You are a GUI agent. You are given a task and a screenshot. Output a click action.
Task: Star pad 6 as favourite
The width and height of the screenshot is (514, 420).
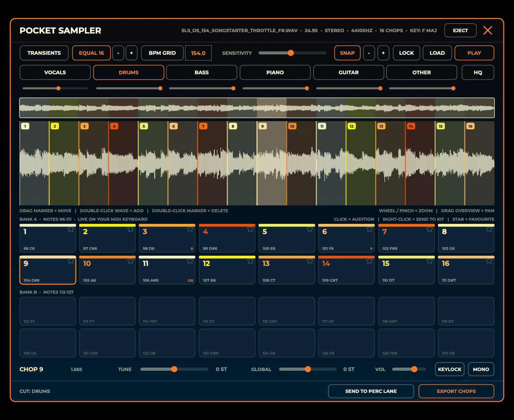[x=369, y=229]
